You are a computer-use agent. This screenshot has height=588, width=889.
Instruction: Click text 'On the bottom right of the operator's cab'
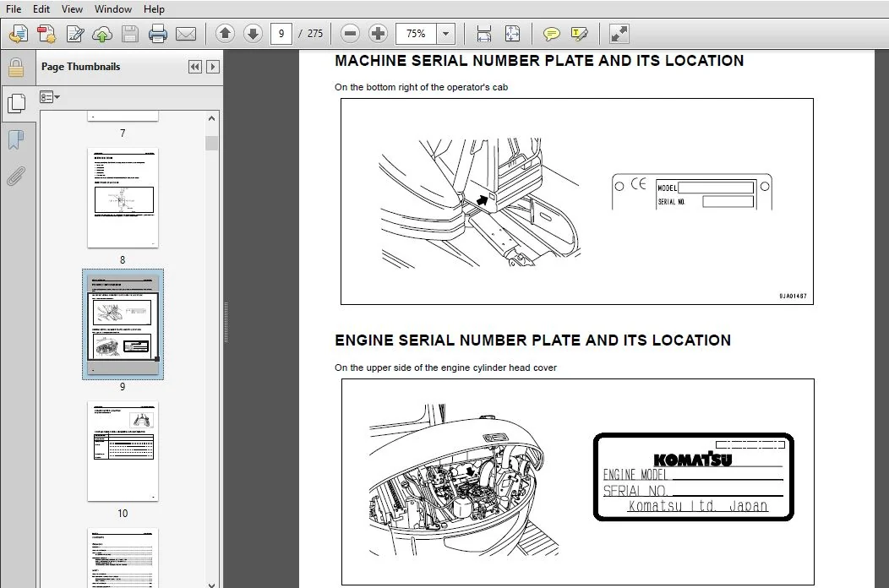(421, 87)
